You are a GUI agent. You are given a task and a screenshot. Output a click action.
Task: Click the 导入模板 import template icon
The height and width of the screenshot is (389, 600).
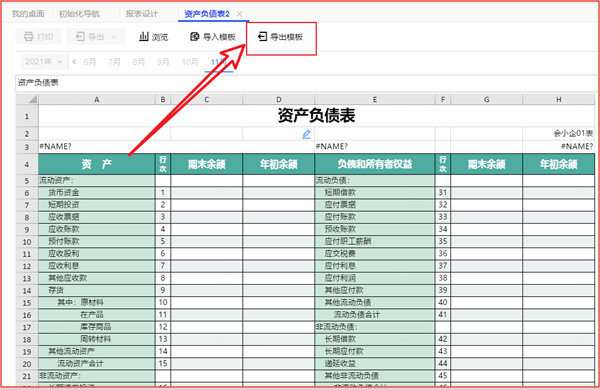click(x=195, y=37)
